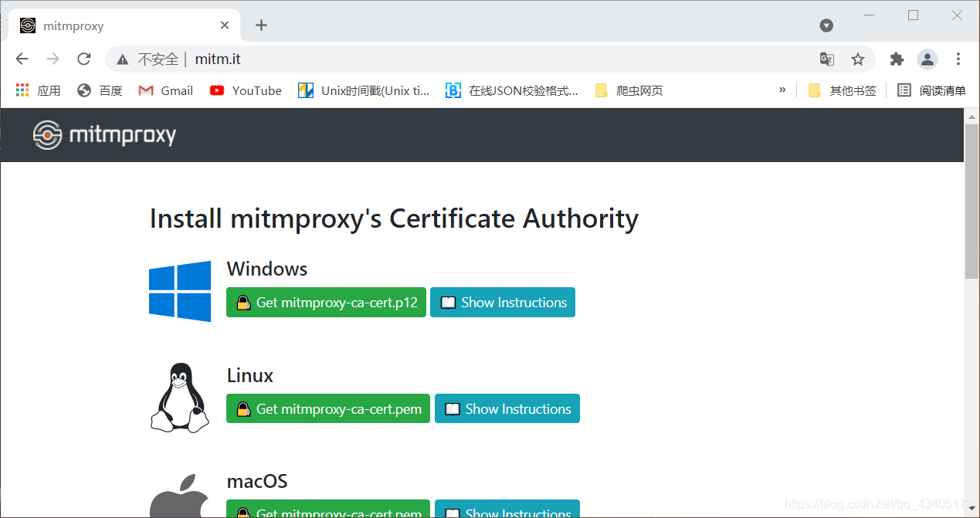Open the YouTube bookmark
Screen dimensions: 980x518
pyautogui.click(x=245, y=90)
